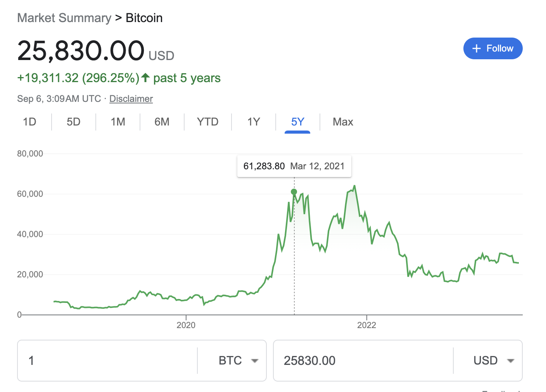Switch chart to Max range
546x392 pixels.
pyautogui.click(x=343, y=122)
